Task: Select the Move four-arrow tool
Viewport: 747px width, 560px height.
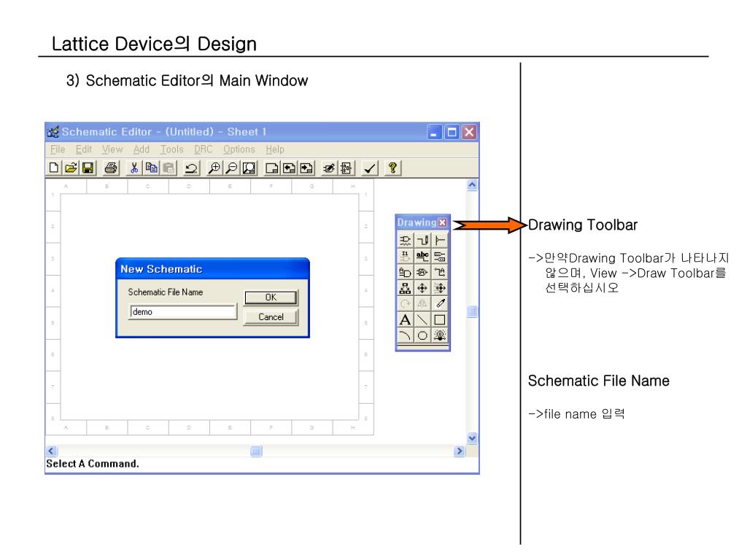Action: click(x=422, y=288)
